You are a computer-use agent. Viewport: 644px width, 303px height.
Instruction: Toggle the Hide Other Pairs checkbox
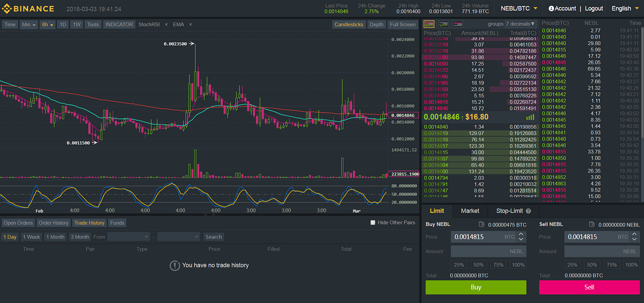[373, 223]
